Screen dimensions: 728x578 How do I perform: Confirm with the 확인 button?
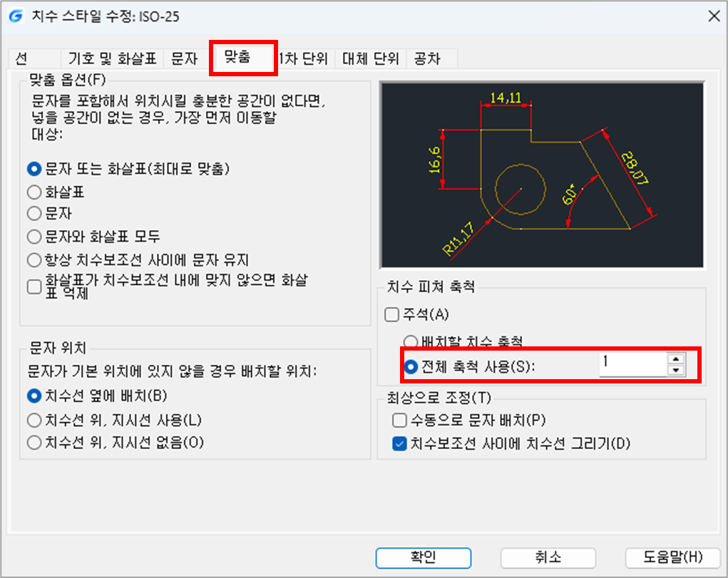(424, 557)
